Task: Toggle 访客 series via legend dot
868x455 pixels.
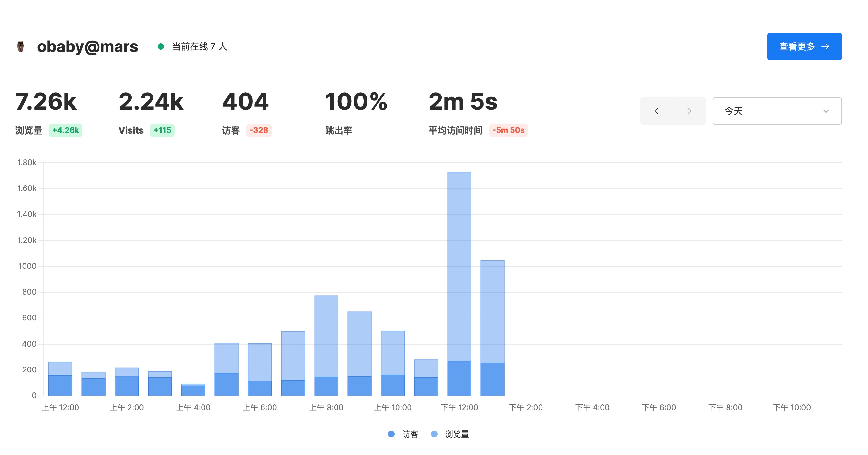Action: click(x=391, y=434)
